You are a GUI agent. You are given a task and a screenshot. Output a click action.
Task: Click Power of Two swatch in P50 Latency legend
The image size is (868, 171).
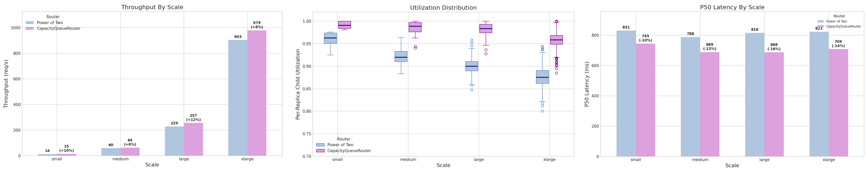click(821, 21)
